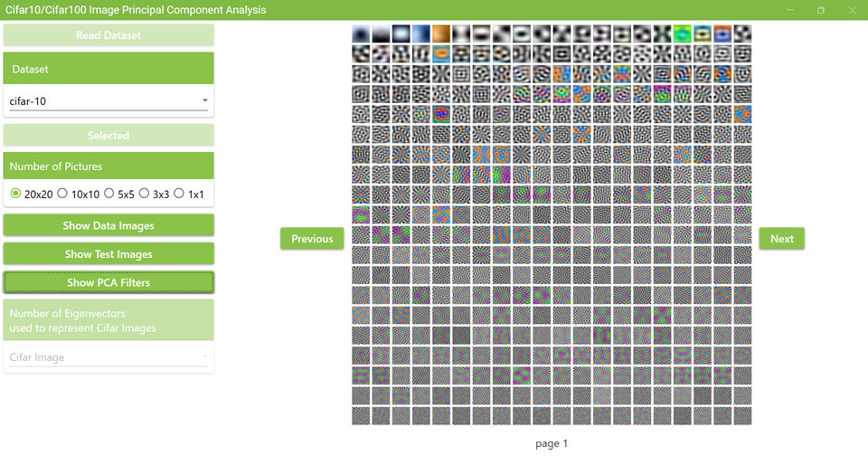This screenshot has width=868, height=456.
Task: Show PCA Filters
Action: point(108,282)
